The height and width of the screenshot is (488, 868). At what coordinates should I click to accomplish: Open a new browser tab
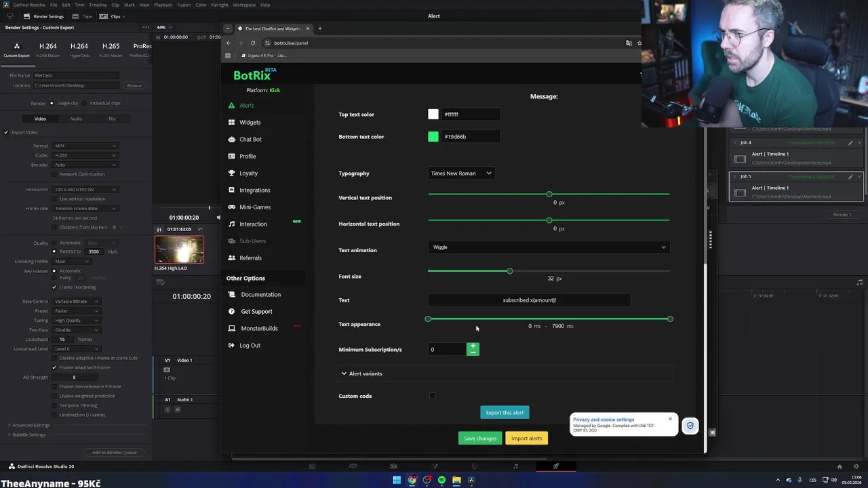320,28
